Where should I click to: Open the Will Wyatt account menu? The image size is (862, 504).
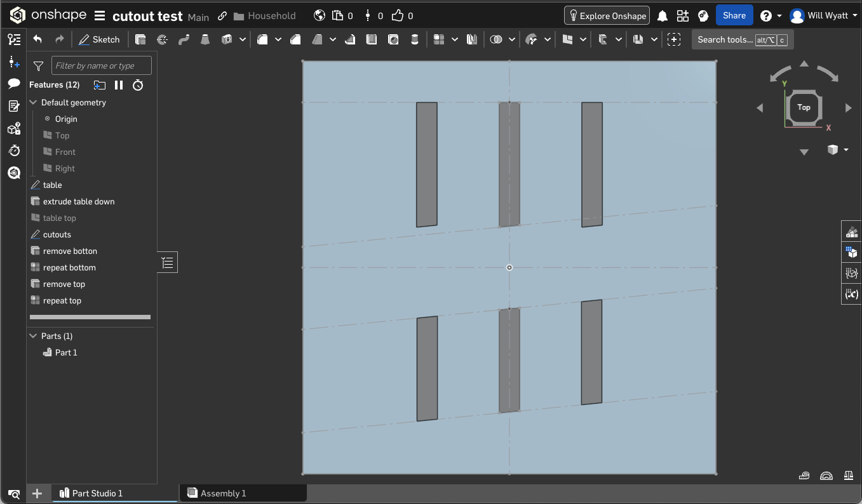tap(823, 16)
